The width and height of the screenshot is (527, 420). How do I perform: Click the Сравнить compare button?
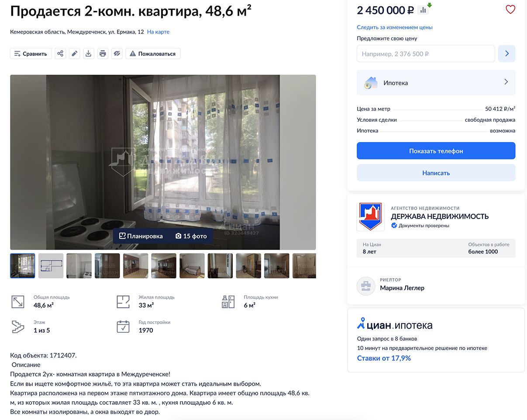[31, 54]
